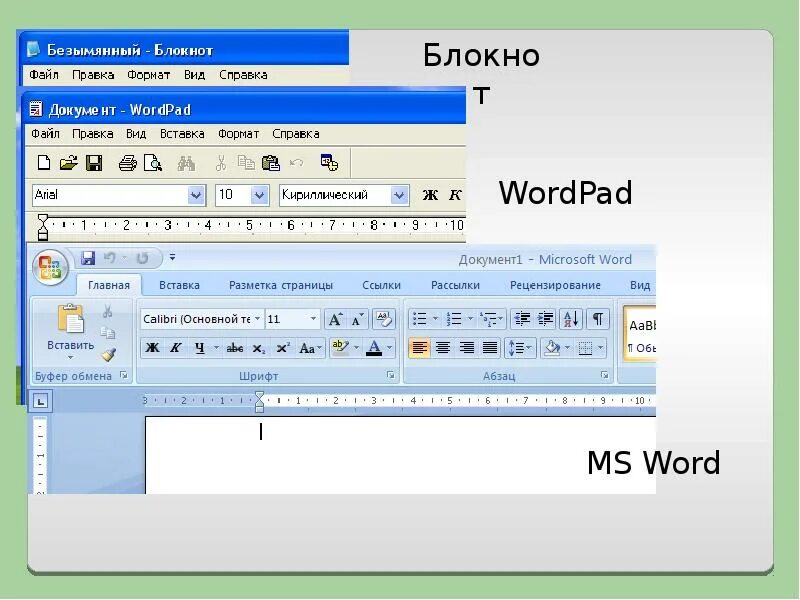Expand the Customize Quick Access Toolbar arrow

coord(172,257)
